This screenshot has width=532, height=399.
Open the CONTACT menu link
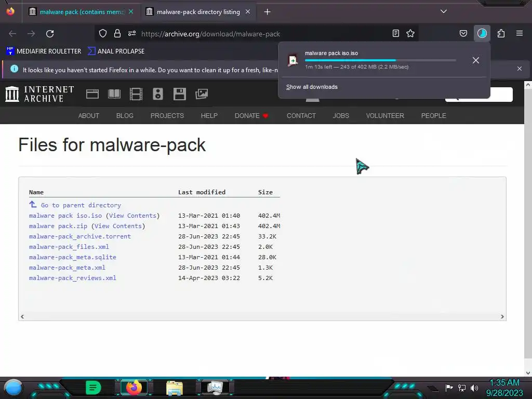301,116
